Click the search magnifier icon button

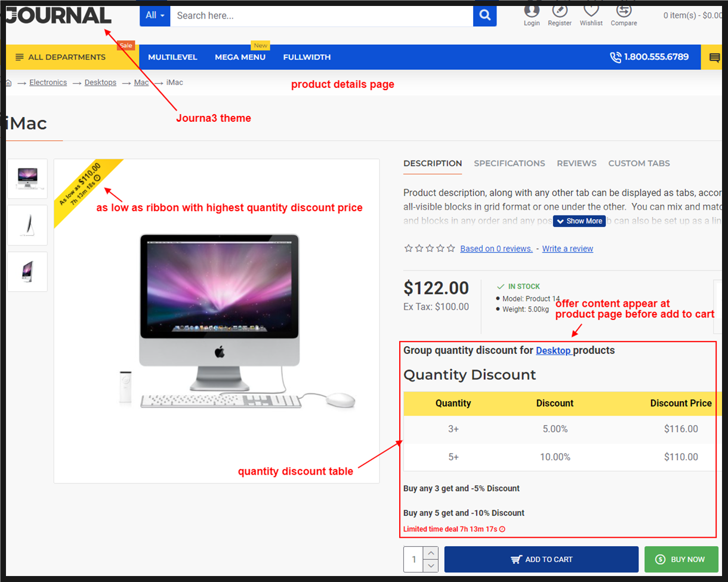tap(485, 16)
